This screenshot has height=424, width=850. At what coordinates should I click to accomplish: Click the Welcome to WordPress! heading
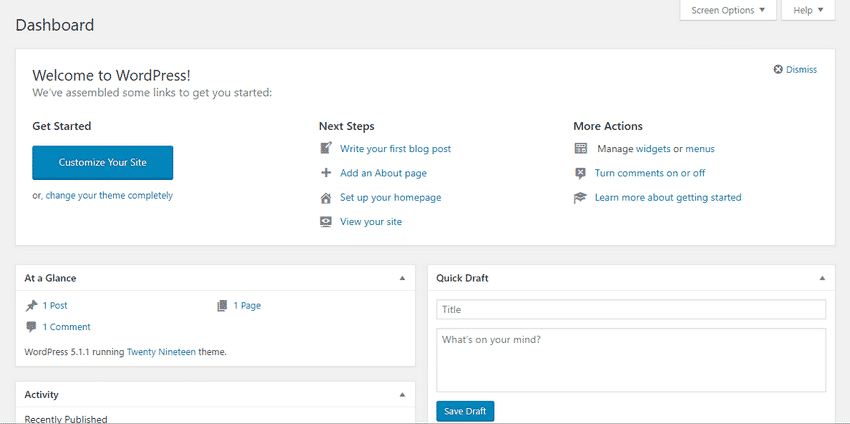pyautogui.click(x=111, y=75)
